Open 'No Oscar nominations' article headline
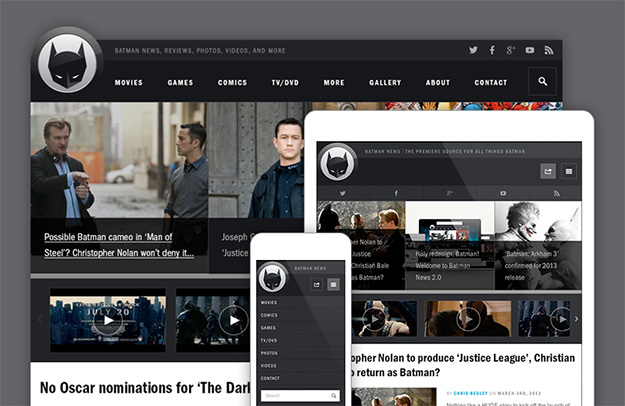This screenshot has height=406, width=625. pyautogui.click(x=145, y=388)
